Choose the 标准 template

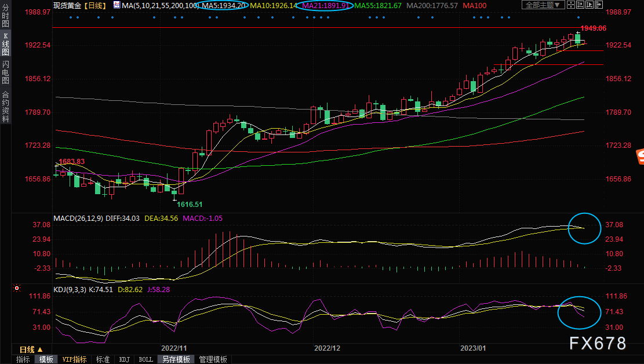(x=103, y=359)
